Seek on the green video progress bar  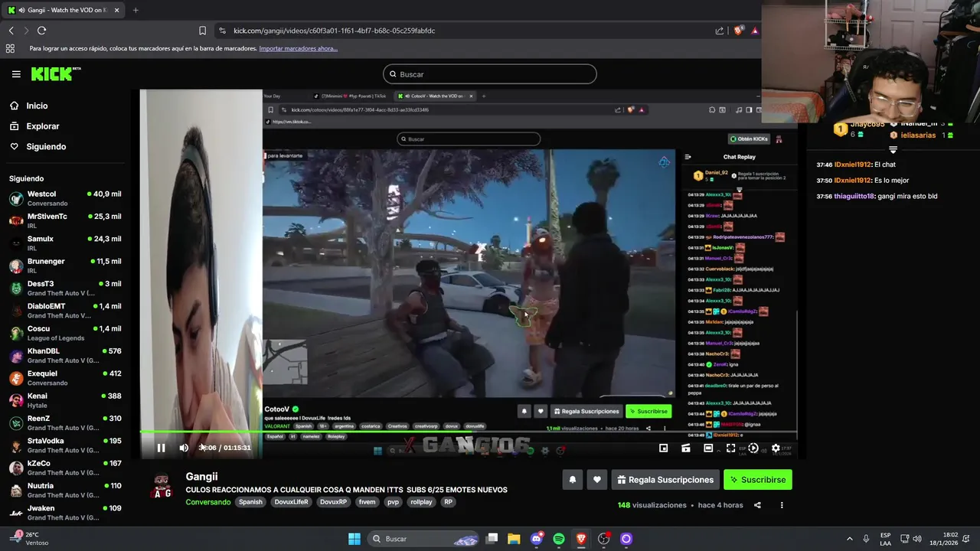tap(469, 432)
